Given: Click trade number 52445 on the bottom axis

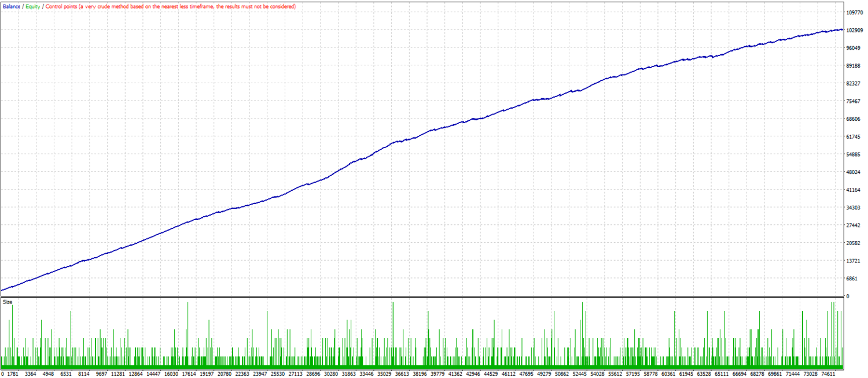Looking at the screenshot, I should [x=580, y=374].
